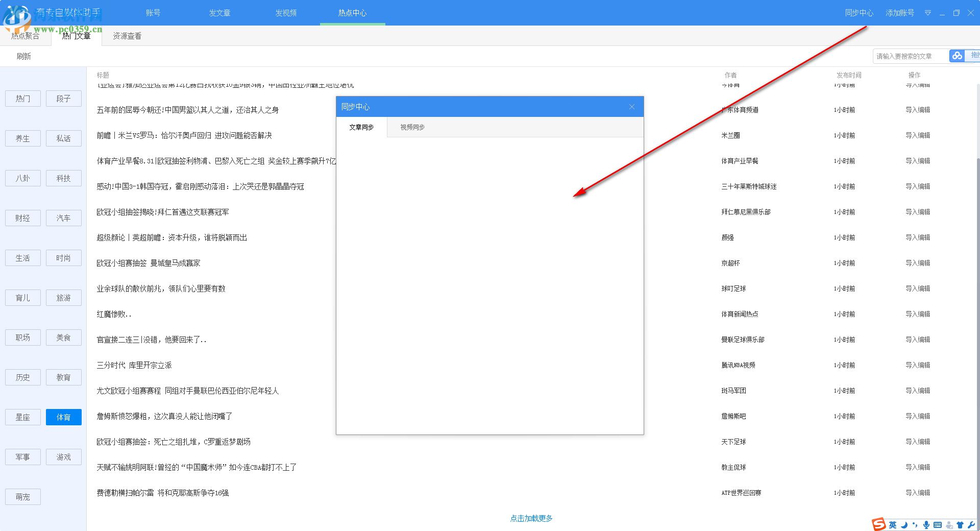Viewport: 980px width, 531px height.
Task: Open the Sogou wrench toolbox icon
Action: [971, 525]
